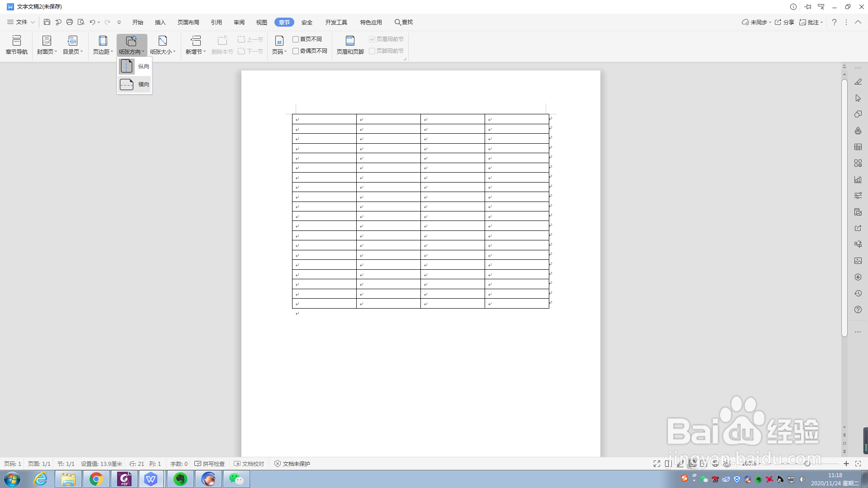Expand the 目录页 dropdown
The height and width of the screenshot is (488, 868).
click(x=73, y=52)
